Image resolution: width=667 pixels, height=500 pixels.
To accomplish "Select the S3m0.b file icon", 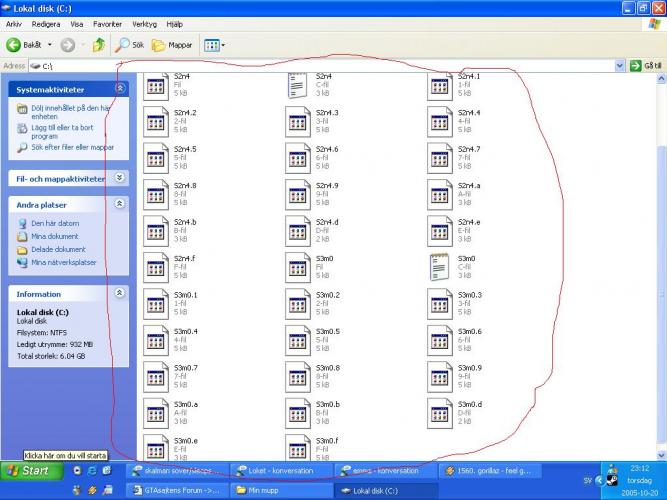I will [x=298, y=414].
